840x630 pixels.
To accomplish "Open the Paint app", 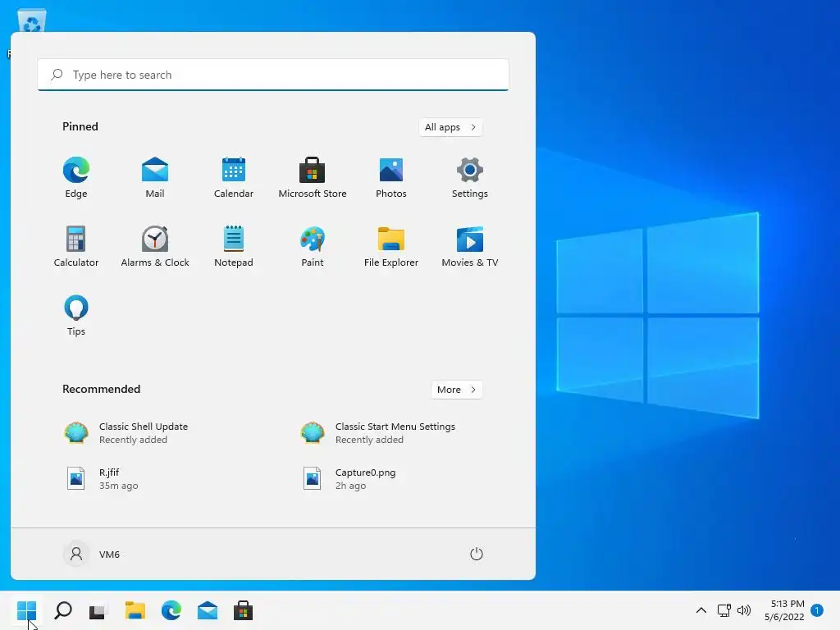I will [x=313, y=247].
